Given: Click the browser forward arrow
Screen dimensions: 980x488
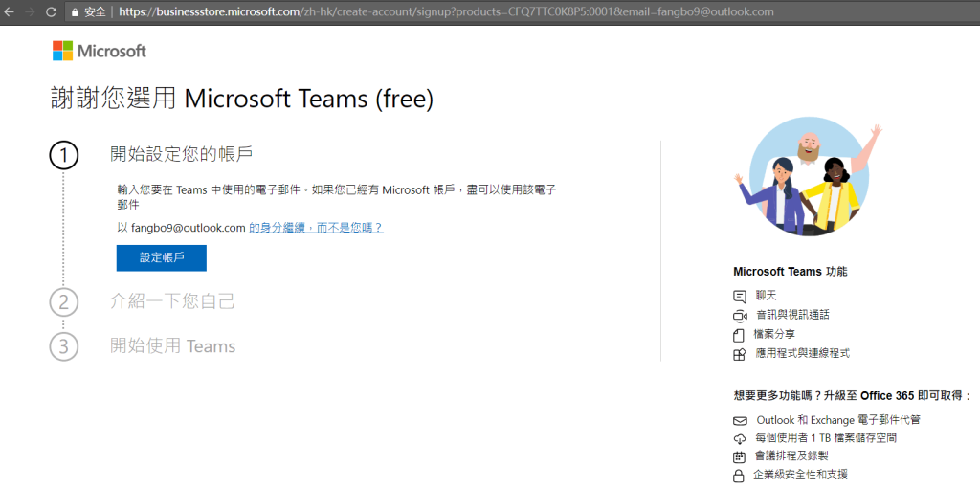Looking at the screenshot, I should click(x=29, y=11).
